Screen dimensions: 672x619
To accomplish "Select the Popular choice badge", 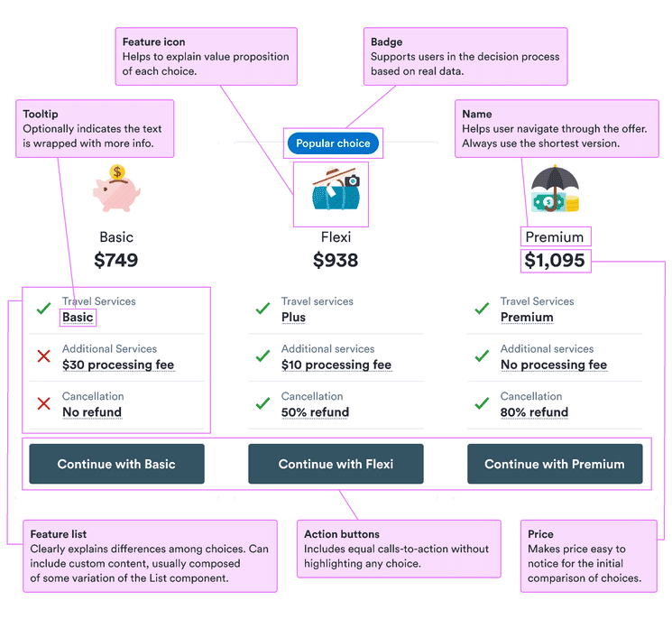I will 333,143.
